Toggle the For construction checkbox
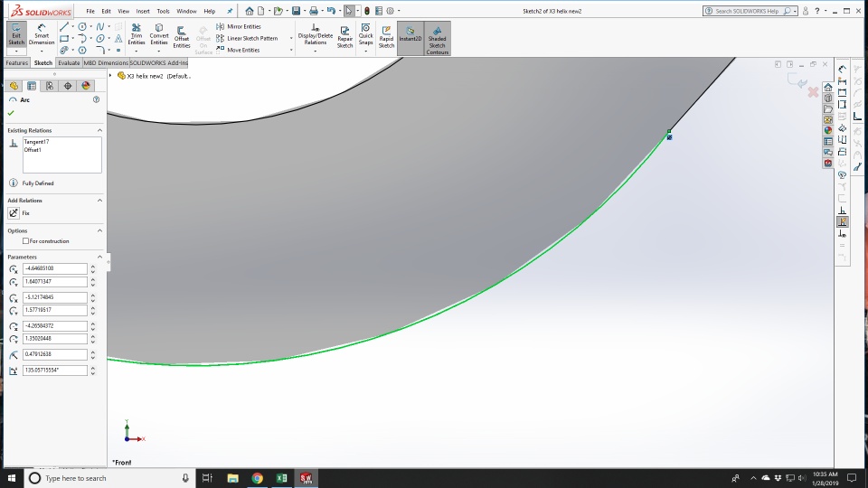The height and width of the screenshot is (488, 868). 25,241
